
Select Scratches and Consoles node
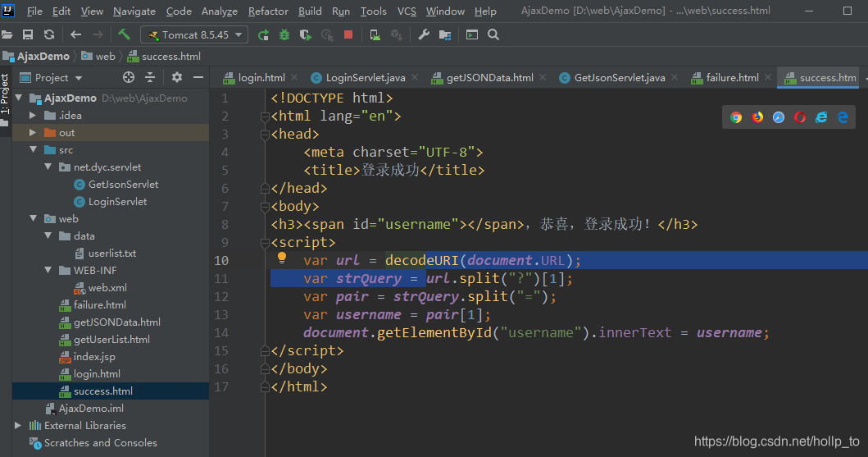(100, 442)
